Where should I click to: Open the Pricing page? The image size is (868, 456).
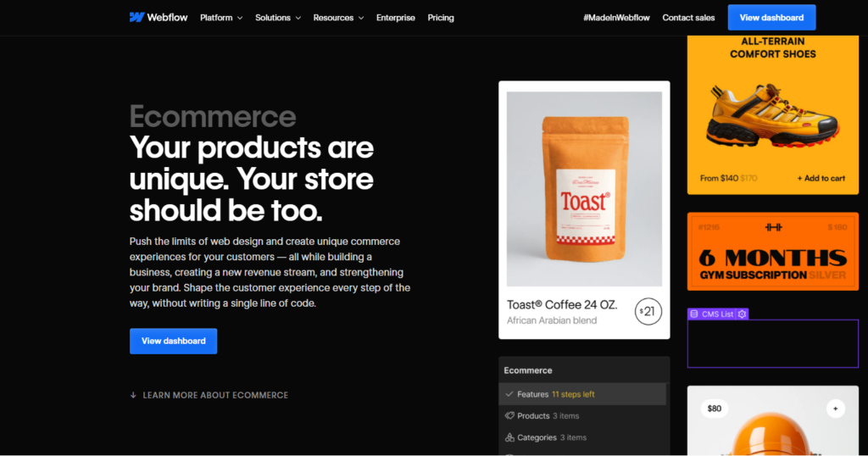[x=441, y=18]
